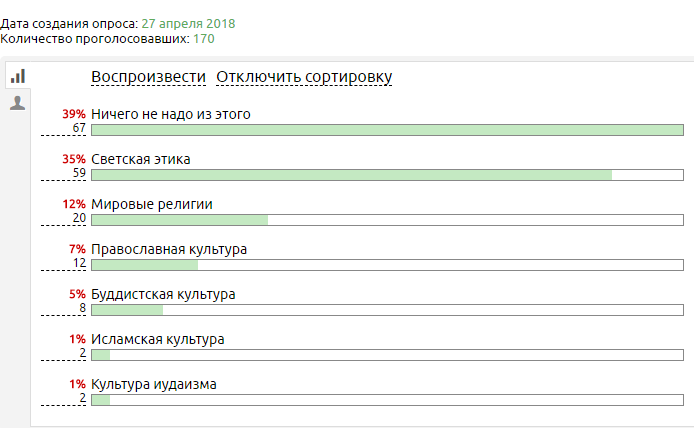The width and height of the screenshot is (694, 428).
Task: Select the 'Исламская культура' option label
Action: [157, 339]
